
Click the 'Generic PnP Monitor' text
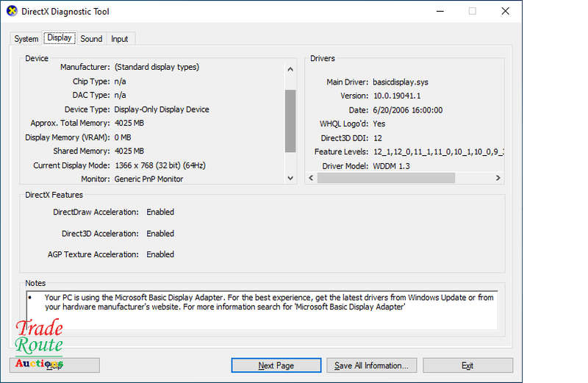148,179
